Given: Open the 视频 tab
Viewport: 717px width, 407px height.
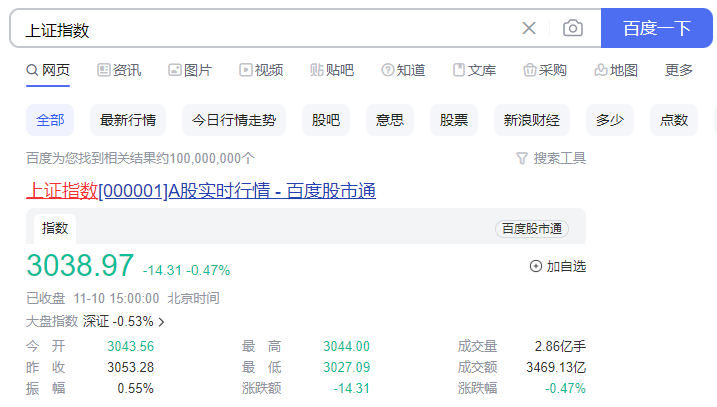Looking at the screenshot, I should click(x=261, y=70).
